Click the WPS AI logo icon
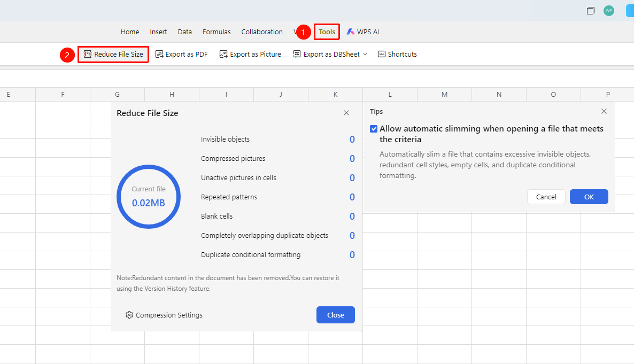The image size is (634, 364). click(x=350, y=32)
